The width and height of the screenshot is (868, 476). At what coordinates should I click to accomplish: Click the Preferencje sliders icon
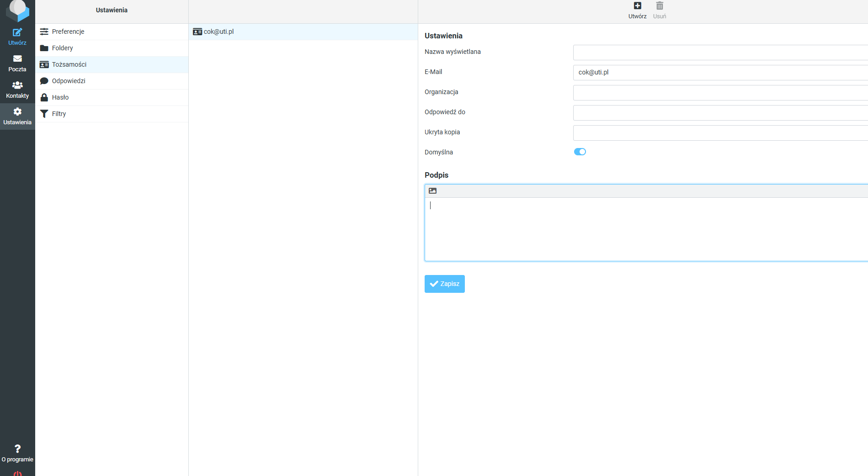pos(44,32)
